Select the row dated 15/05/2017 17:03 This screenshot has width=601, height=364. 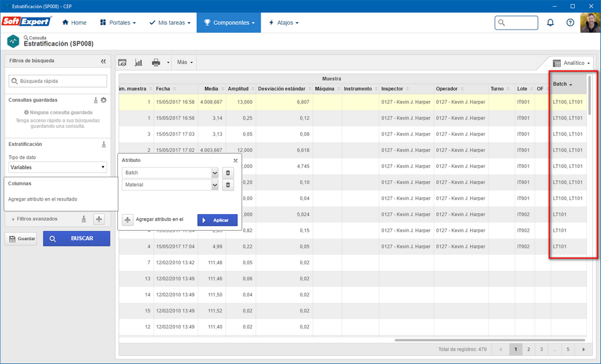point(352,134)
